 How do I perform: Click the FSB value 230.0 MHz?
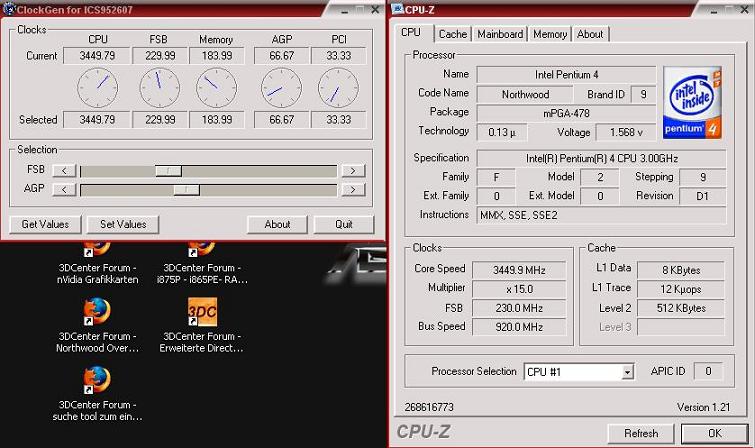tap(519, 308)
